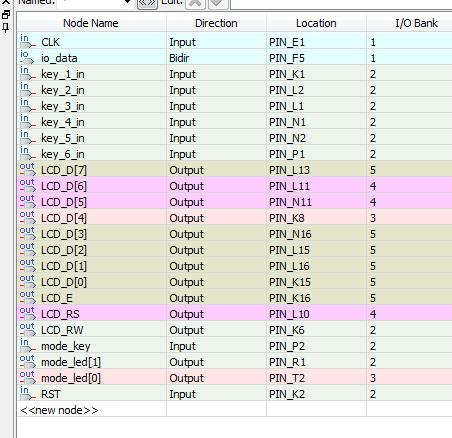Open the Named filter dropdown

(x=96, y=2)
